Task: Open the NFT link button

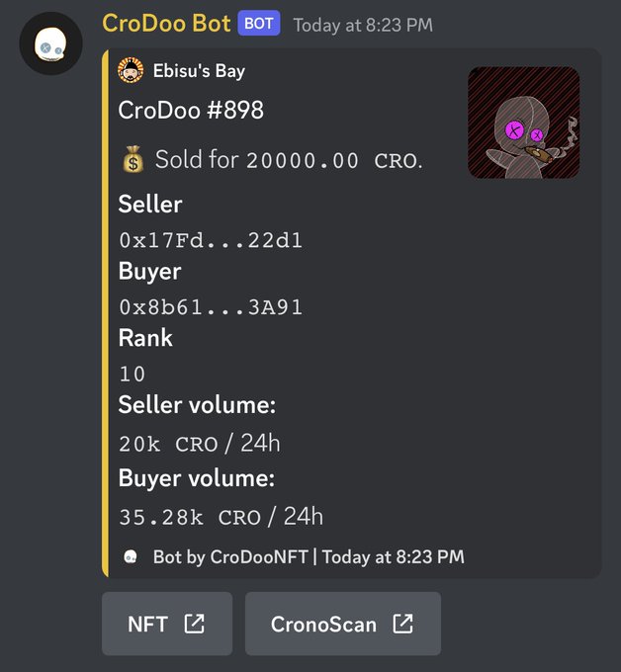Action: [x=167, y=624]
